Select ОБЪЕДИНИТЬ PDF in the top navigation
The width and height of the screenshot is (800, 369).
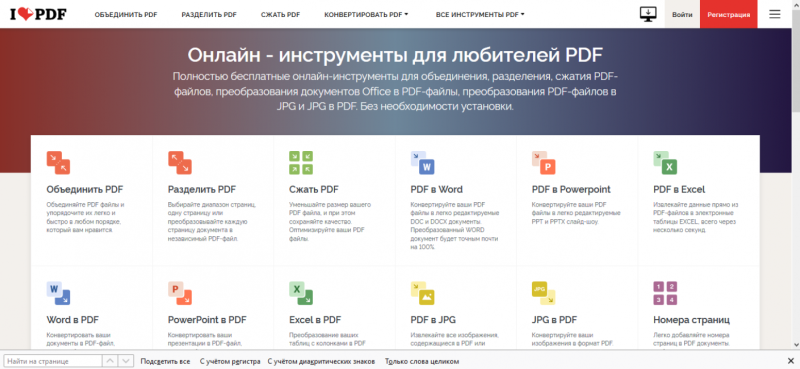126,15
